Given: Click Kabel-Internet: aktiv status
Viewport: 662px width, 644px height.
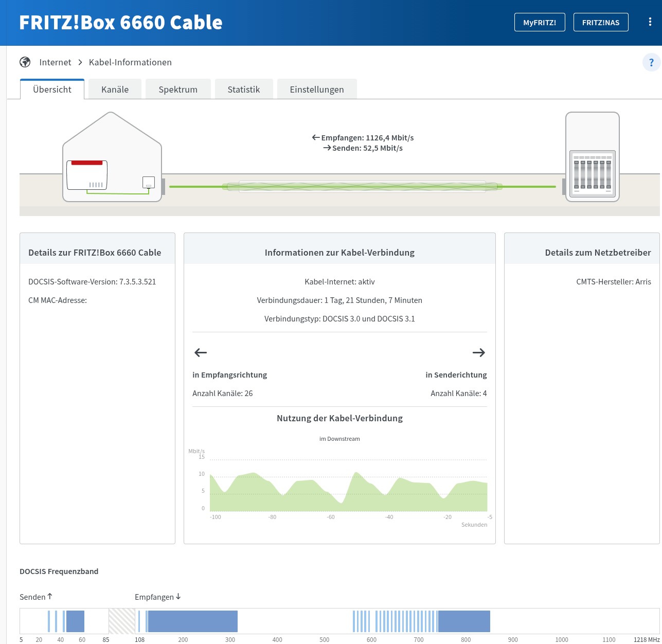Looking at the screenshot, I should click(339, 282).
